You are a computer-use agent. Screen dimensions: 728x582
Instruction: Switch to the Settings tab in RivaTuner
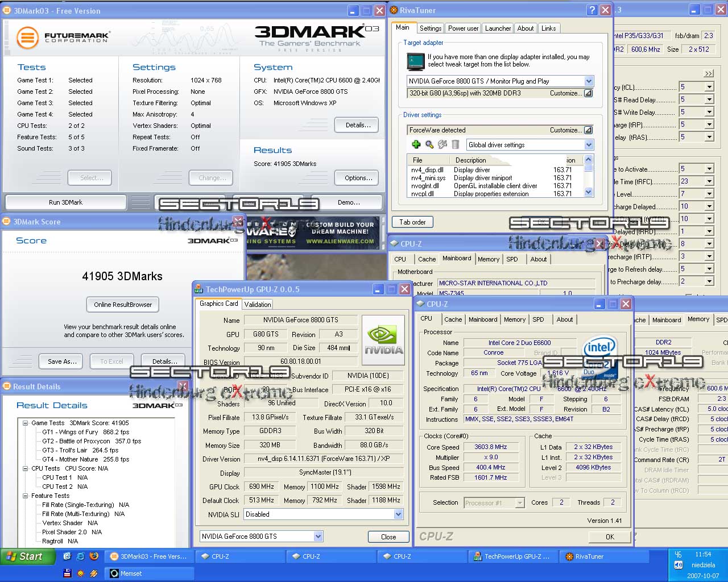tap(431, 28)
